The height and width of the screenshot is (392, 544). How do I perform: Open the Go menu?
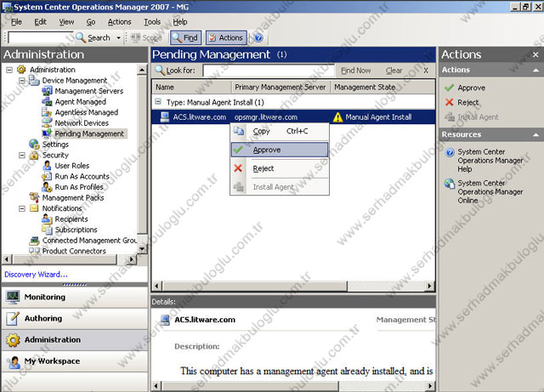[x=91, y=22]
